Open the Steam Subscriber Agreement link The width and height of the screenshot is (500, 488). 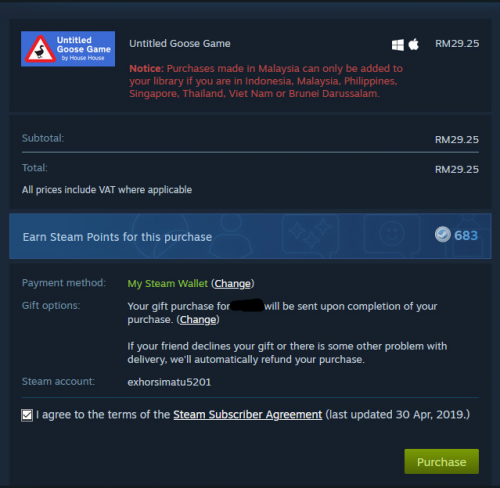[248, 415]
